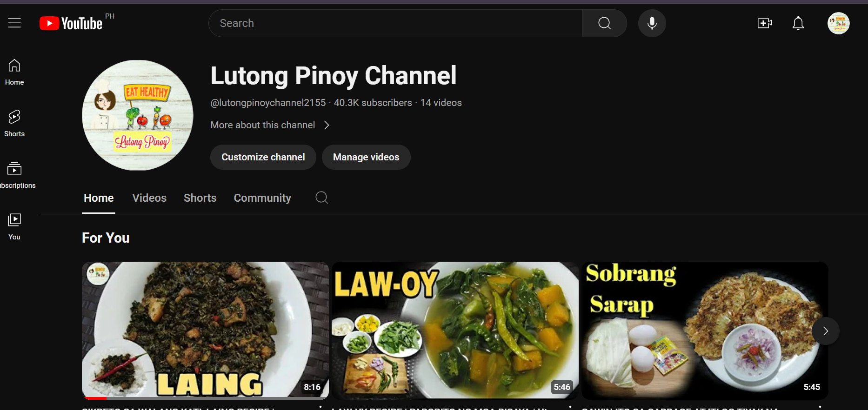Screen dimensions: 868x410
Task: Open Shorts in sidebar
Action: (14, 124)
